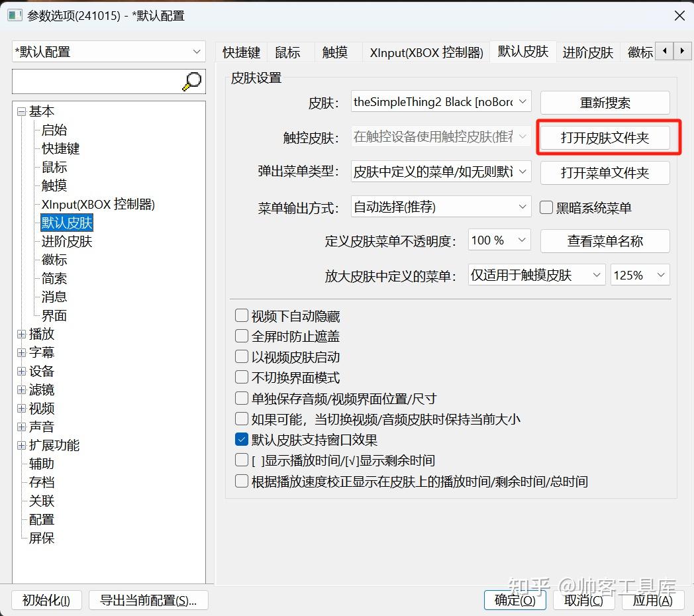Screen dimensions: 694x616
Task: Switch to the 进阶皮肤 tab
Action: coord(588,52)
